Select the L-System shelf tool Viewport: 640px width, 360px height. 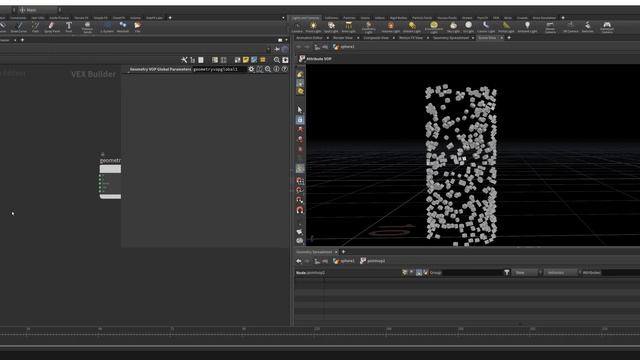pos(107,27)
